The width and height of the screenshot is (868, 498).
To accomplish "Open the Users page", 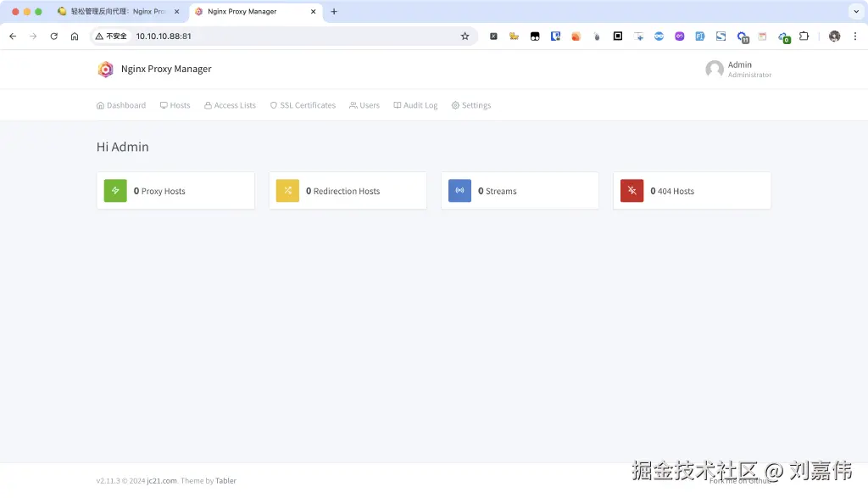I will (x=364, y=105).
